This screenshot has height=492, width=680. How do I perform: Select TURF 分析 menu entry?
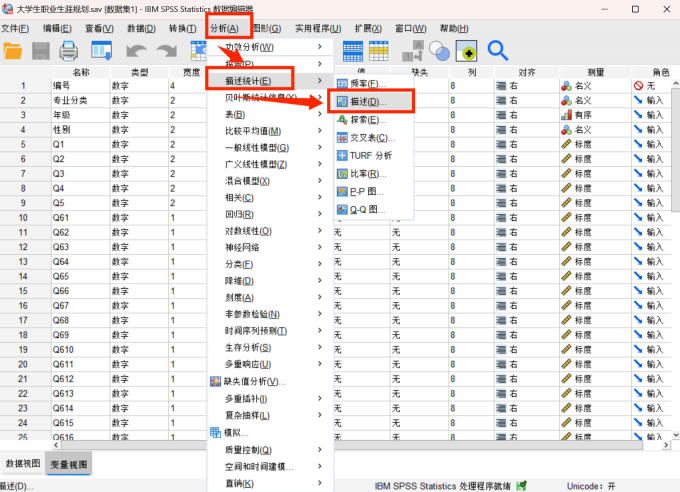[x=370, y=156]
